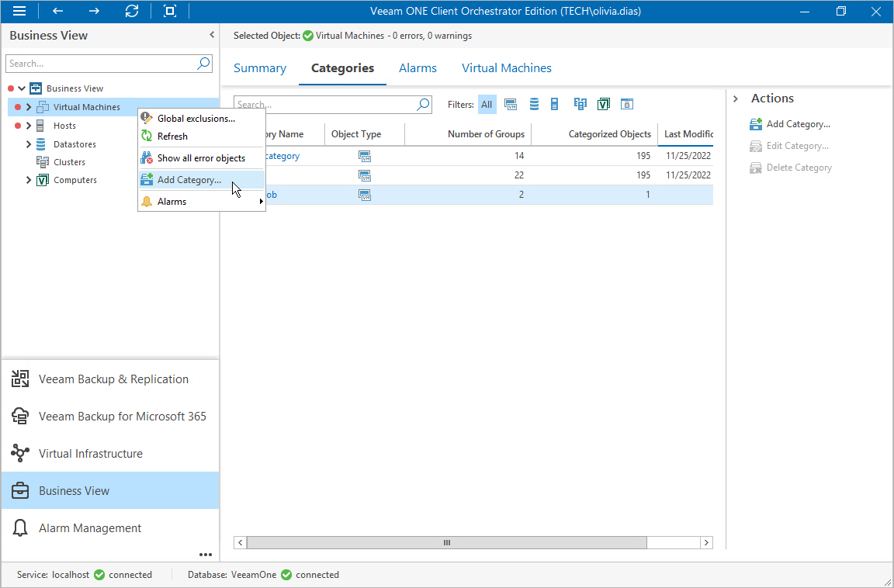
Task: Select the Computers tree item
Action: point(74,180)
